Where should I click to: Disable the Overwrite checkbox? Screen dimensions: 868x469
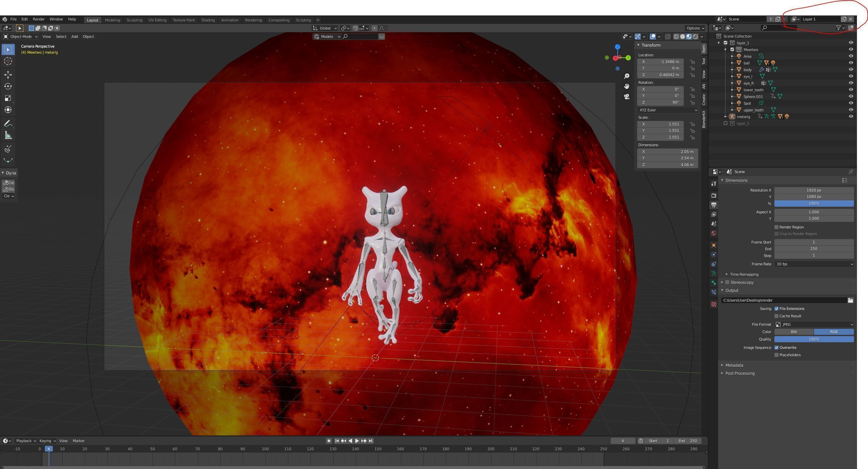click(776, 348)
